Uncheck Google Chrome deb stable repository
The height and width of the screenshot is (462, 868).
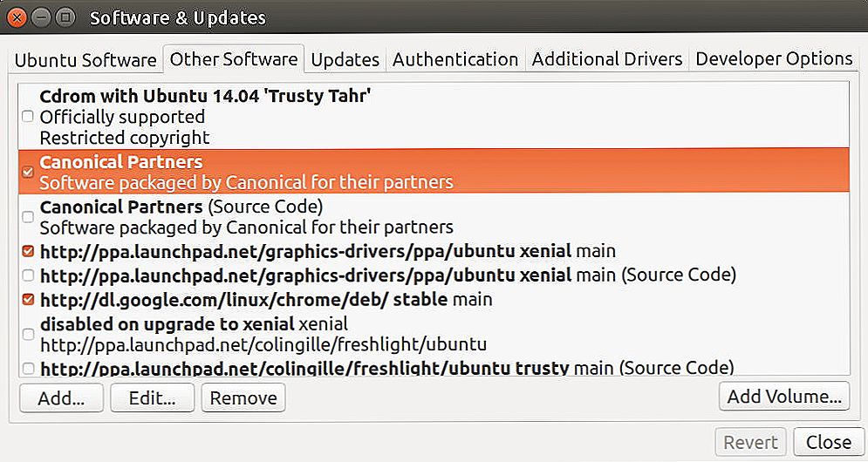(x=28, y=299)
